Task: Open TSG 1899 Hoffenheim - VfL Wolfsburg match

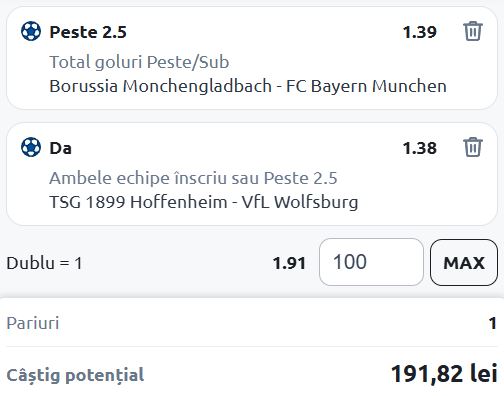Action: tap(204, 202)
